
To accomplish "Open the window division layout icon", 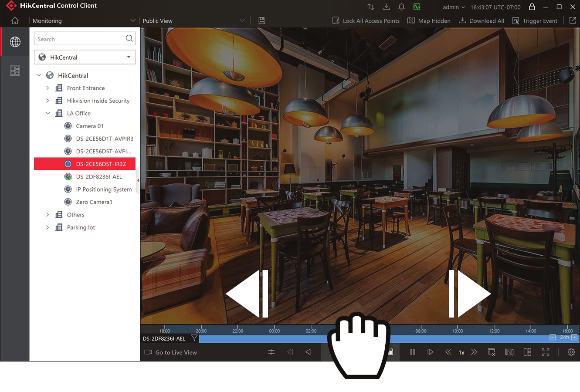I will (527, 352).
